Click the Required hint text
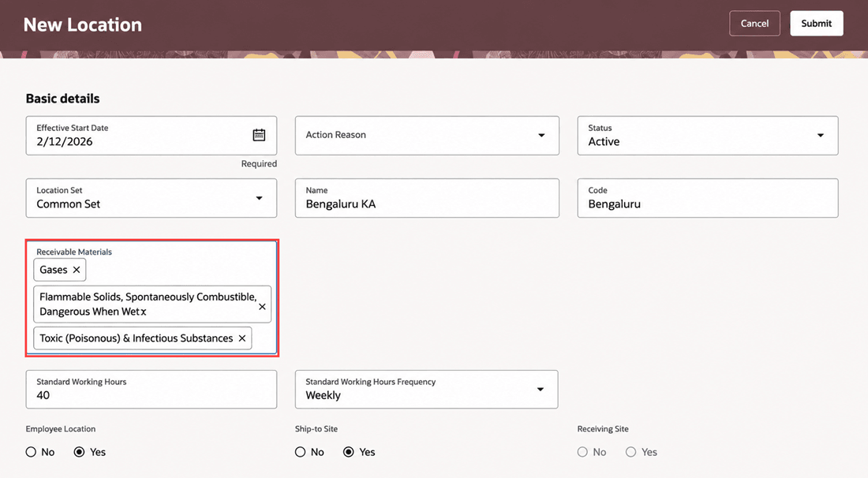The height and width of the screenshot is (478, 868). (259, 164)
